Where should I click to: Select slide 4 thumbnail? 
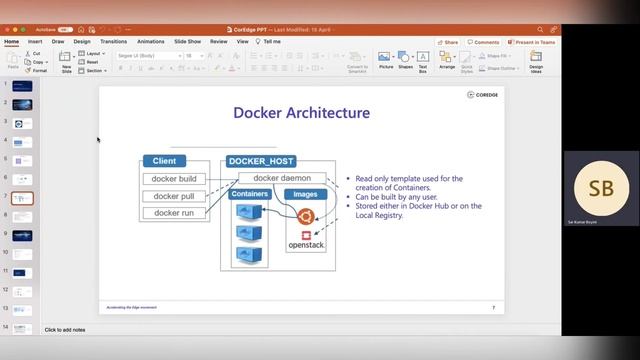(22, 142)
